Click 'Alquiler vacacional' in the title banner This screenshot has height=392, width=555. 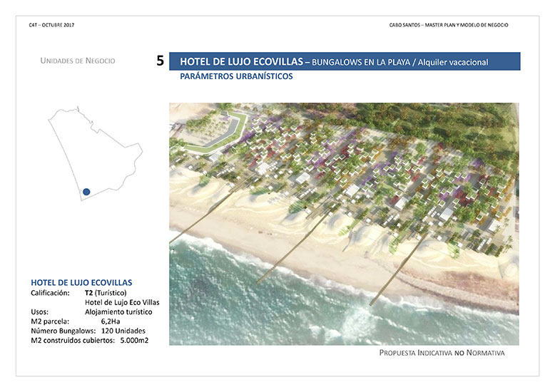click(x=454, y=62)
